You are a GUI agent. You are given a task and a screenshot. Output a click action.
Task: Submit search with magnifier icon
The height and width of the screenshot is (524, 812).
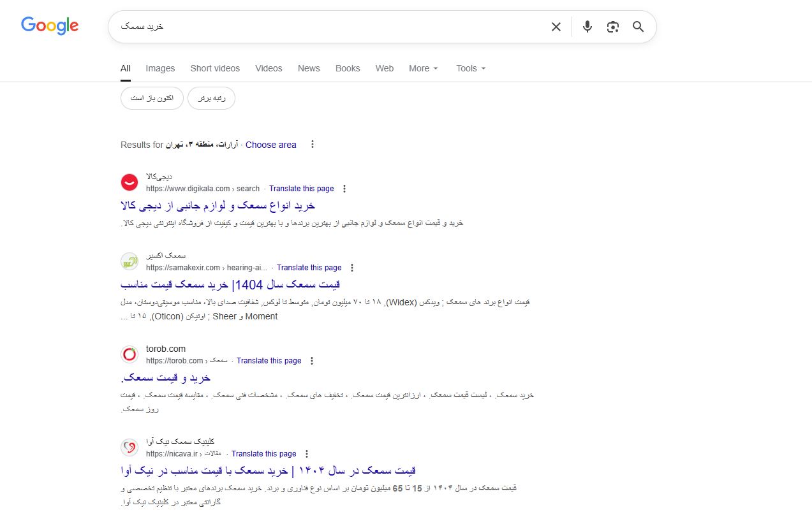pos(639,27)
